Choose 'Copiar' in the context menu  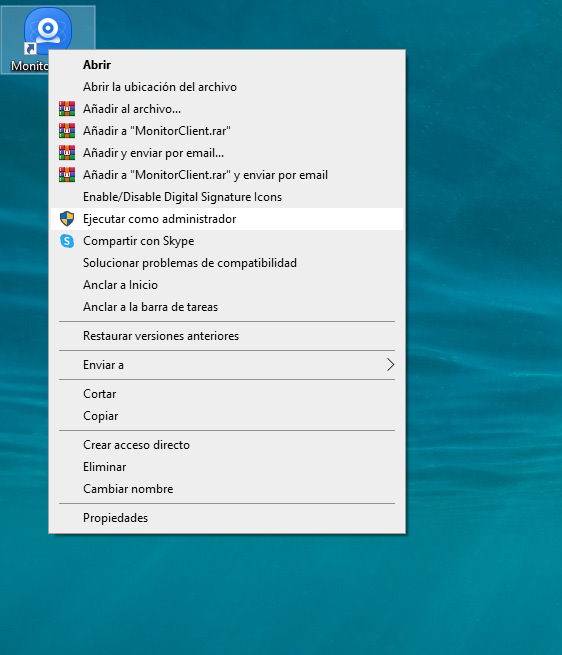[227, 416]
